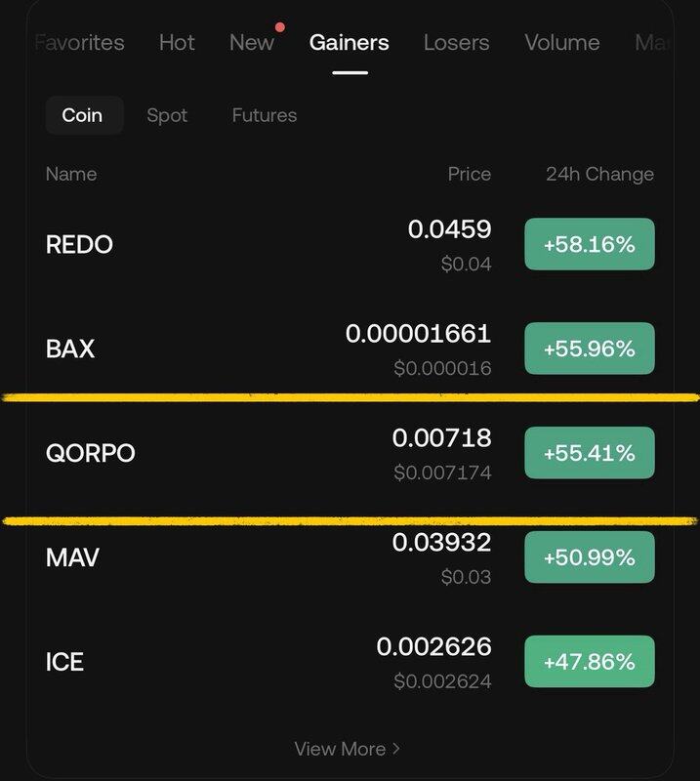Select the Gainers tab

point(349,43)
